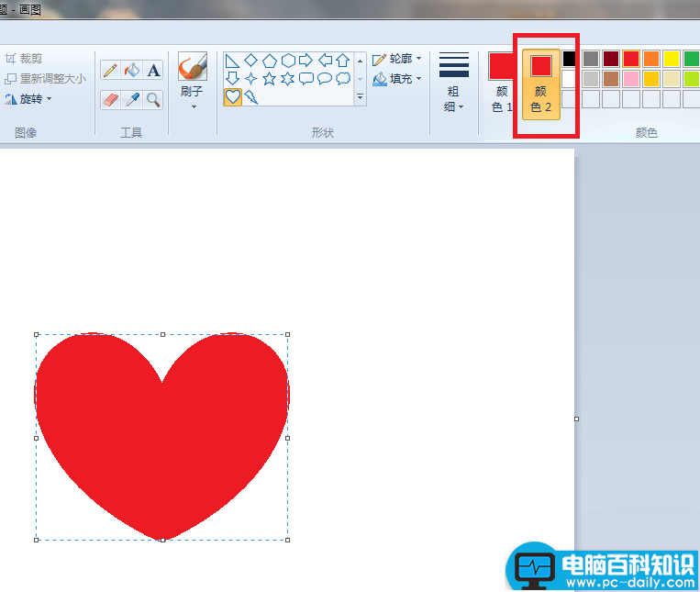Viewport: 700px width, 592px height.
Task: Pick the gold color swatch
Action: pyautogui.click(x=650, y=79)
